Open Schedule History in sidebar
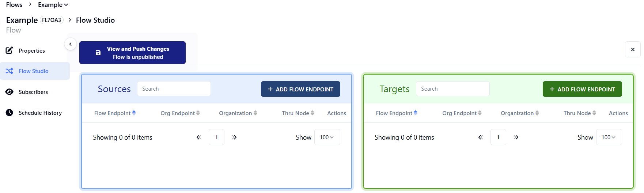The width and height of the screenshot is (644, 193). 40,113
